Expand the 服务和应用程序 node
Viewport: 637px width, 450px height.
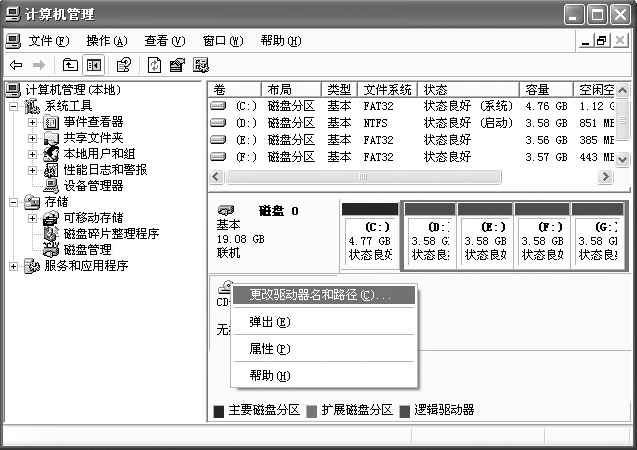pyautogui.click(x=13, y=266)
